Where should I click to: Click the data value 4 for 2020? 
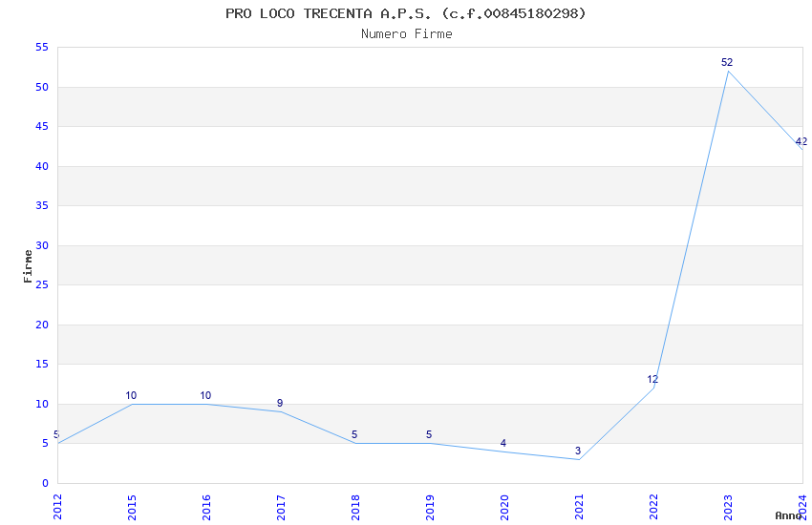(503, 443)
